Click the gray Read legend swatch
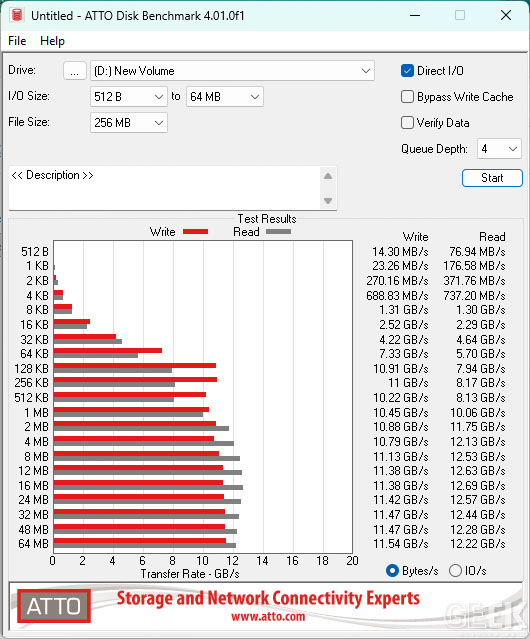The width and height of the screenshot is (530, 639). [x=278, y=231]
